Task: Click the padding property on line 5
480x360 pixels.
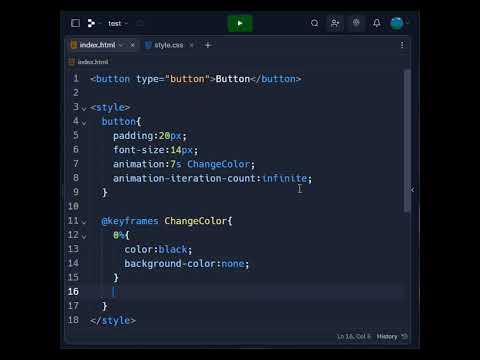Action: 133,136
